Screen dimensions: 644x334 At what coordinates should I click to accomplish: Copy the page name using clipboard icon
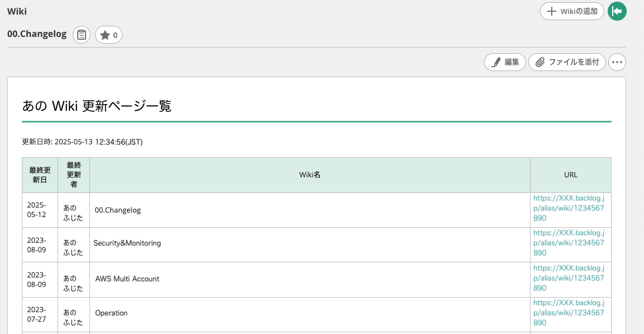coord(81,35)
